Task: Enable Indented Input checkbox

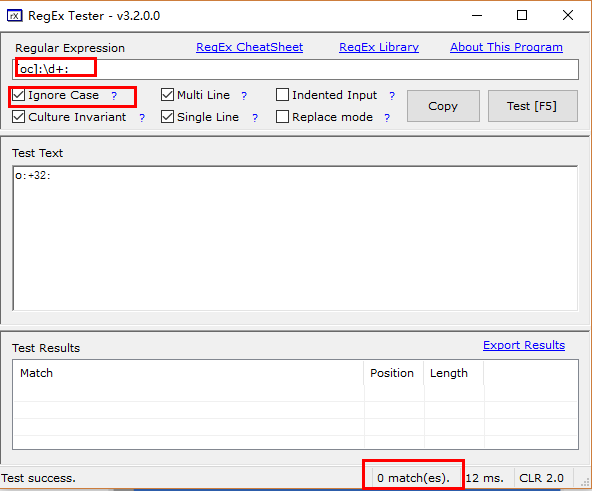Action: pos(282,95)
